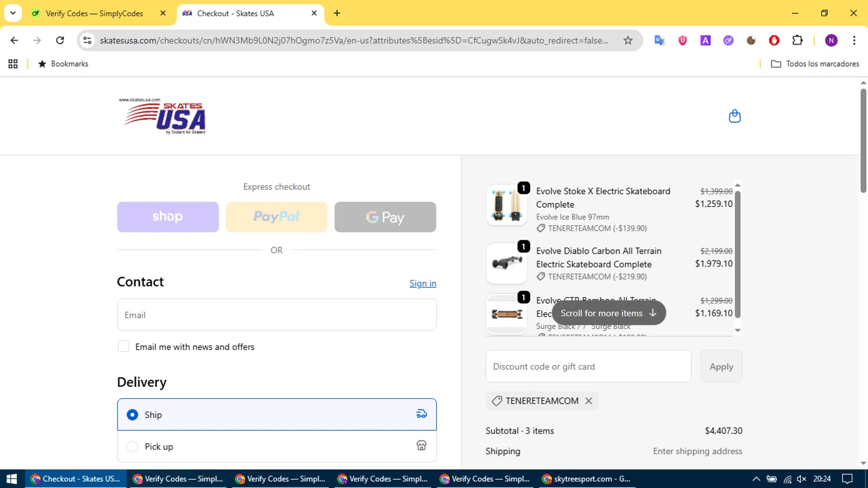Screen dimensions: 868x488
Task: Close the Checkout - Skates USA tab
Action: tap(314, 13)
